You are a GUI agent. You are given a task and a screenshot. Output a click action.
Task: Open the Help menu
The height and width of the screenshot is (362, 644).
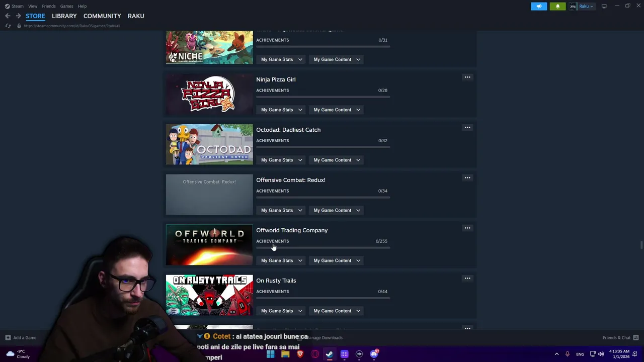click(x=82, y=6)
